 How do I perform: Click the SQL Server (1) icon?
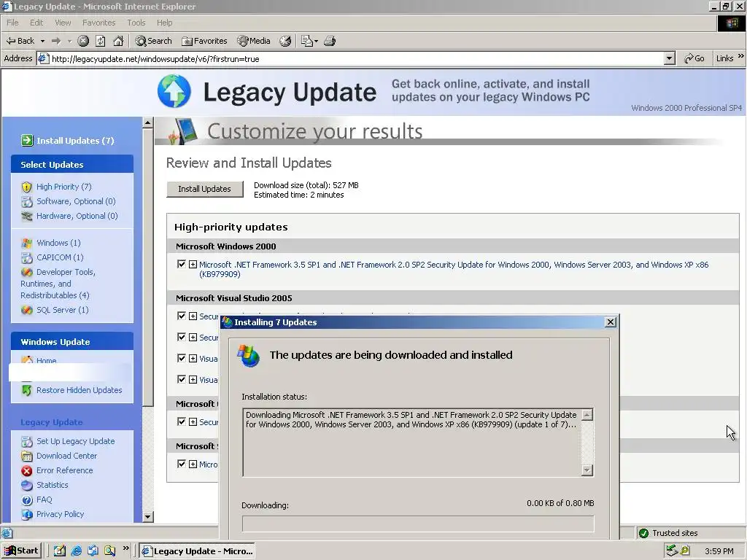pos(27,310)
